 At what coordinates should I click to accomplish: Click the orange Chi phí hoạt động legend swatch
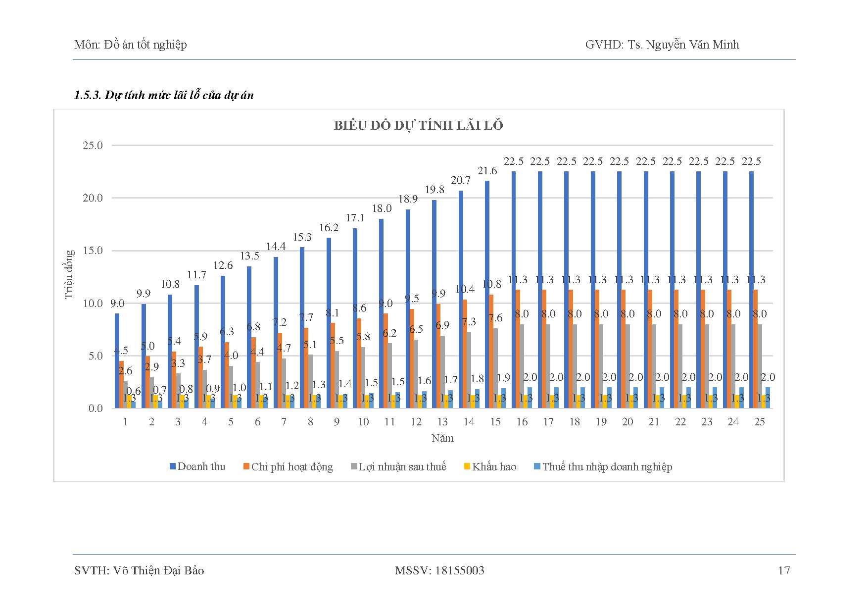(246, 466)
